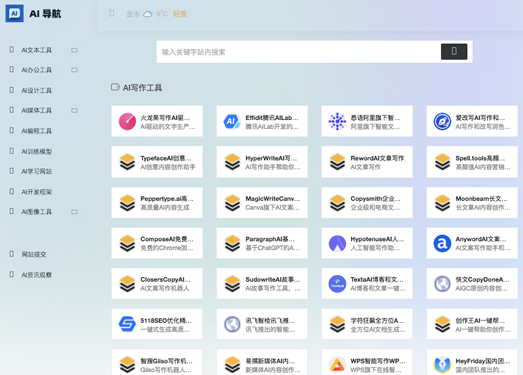The width and height of the screenshot is (523, 375).
Task: Click the TextaAI round blue icon
Action: tap(337, 284)
